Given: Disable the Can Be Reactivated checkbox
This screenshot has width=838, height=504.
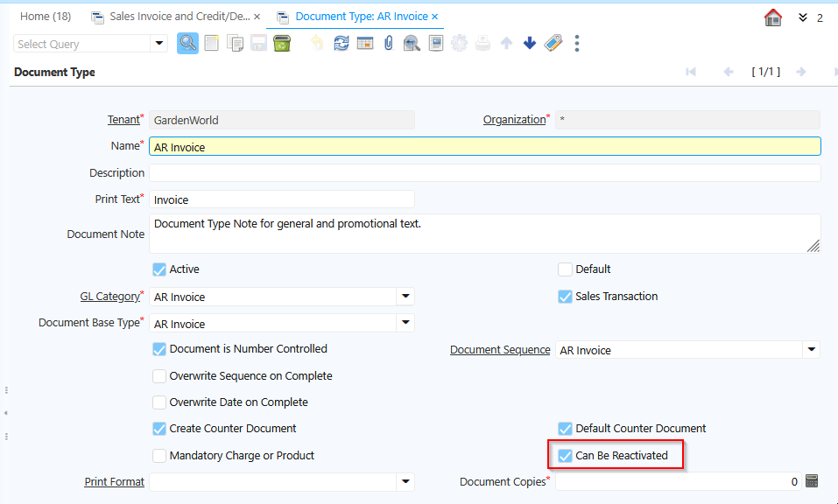Looking at the screenshot, I should pos(565,454).
